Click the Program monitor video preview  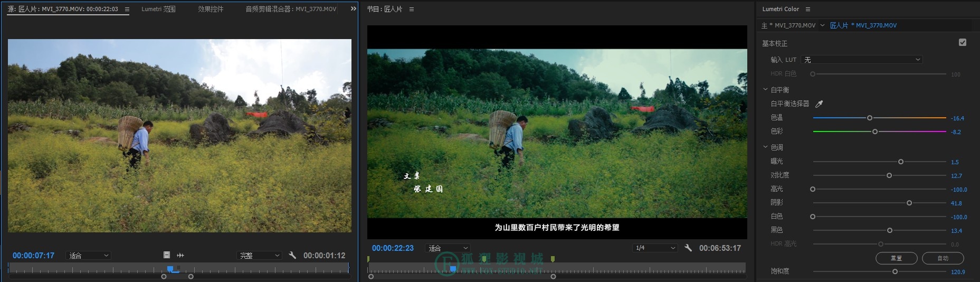(557, 133)
